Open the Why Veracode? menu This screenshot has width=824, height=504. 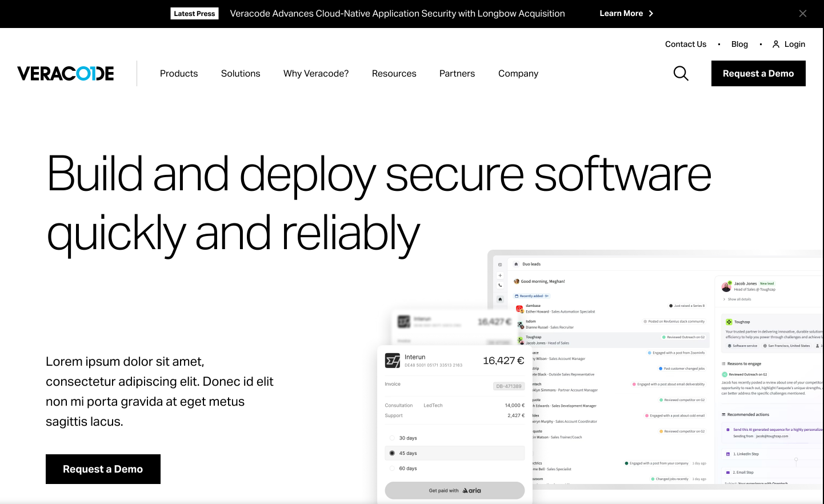pos(316,74)
